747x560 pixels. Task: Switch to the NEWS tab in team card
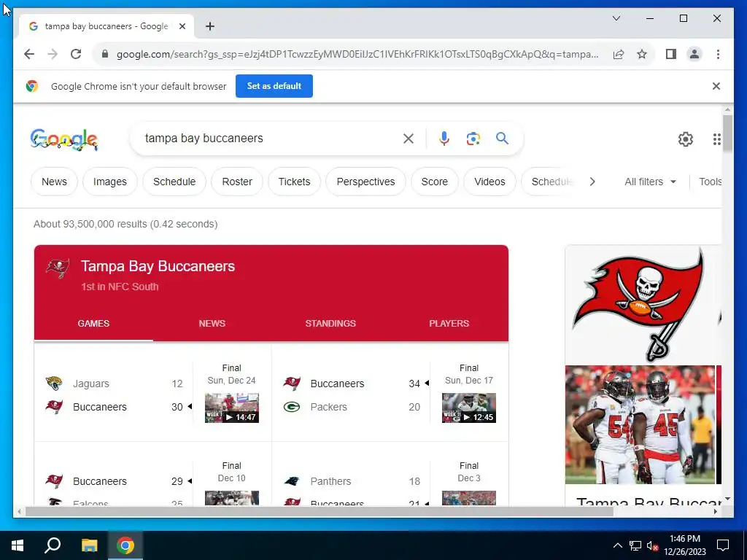pyautogui.click(x=212, y=324)
